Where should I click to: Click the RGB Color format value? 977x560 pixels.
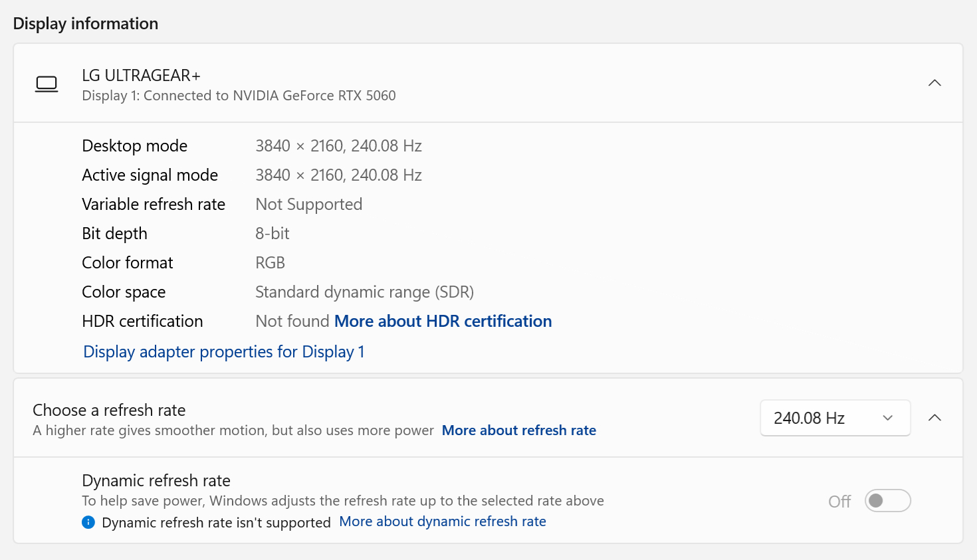pos(270,263)
